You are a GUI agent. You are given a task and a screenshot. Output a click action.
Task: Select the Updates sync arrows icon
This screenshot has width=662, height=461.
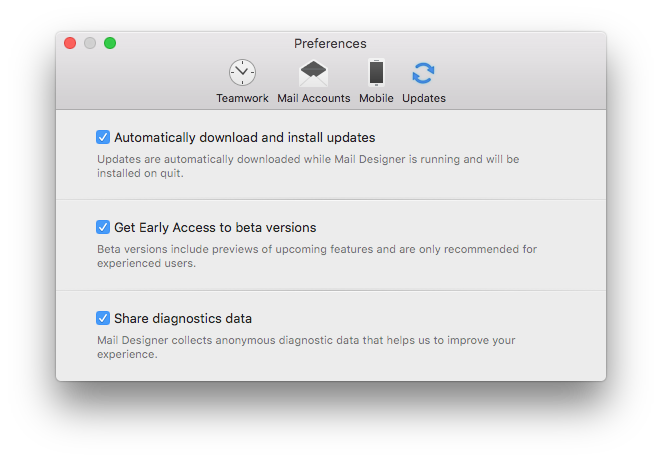423,73
